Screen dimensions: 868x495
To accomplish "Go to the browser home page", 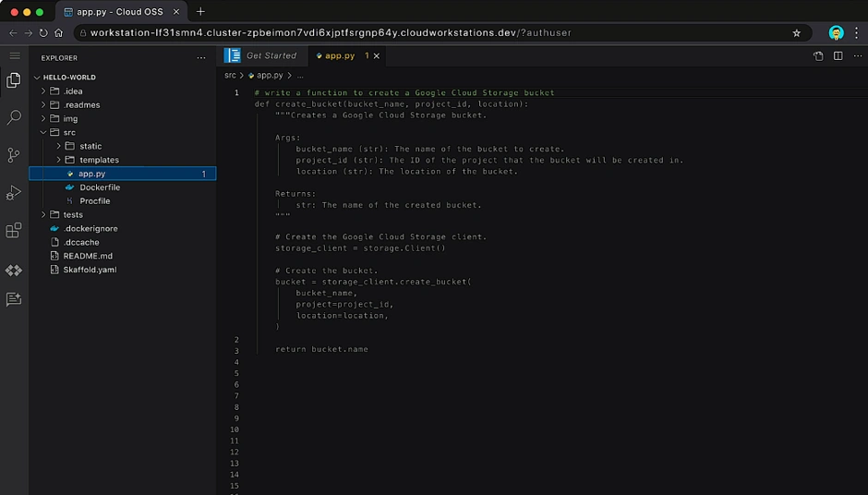I will pos(59,33).
